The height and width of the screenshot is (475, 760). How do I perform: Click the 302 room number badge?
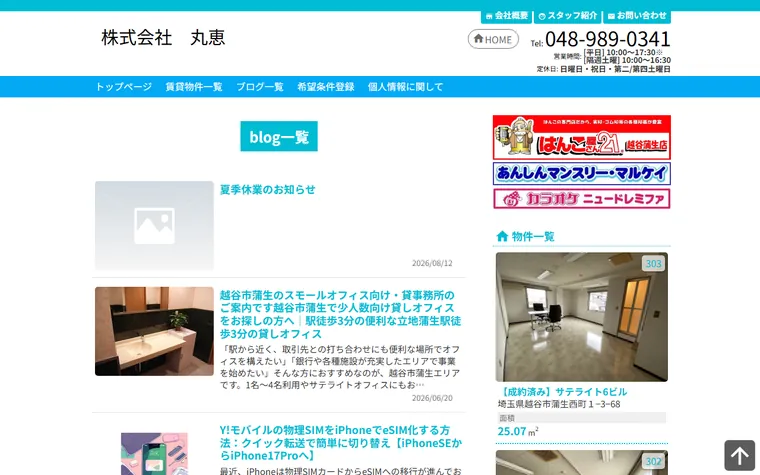[x=653, y=461]
